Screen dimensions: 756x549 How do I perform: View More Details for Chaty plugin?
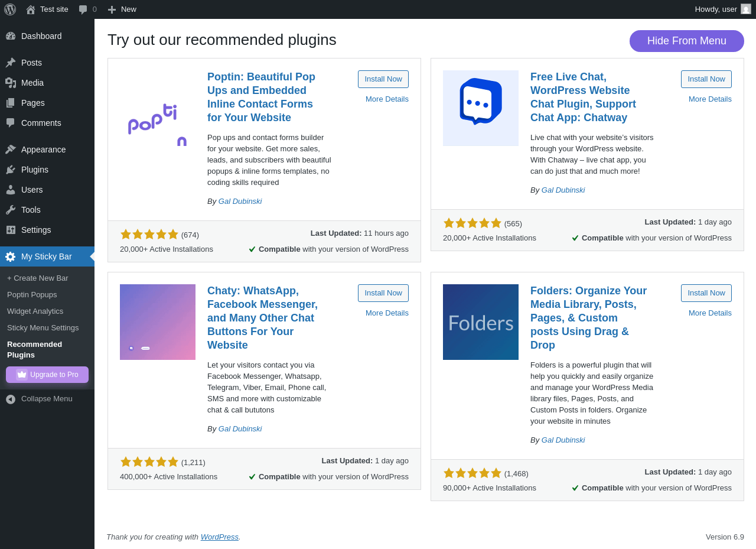(387, 313)
